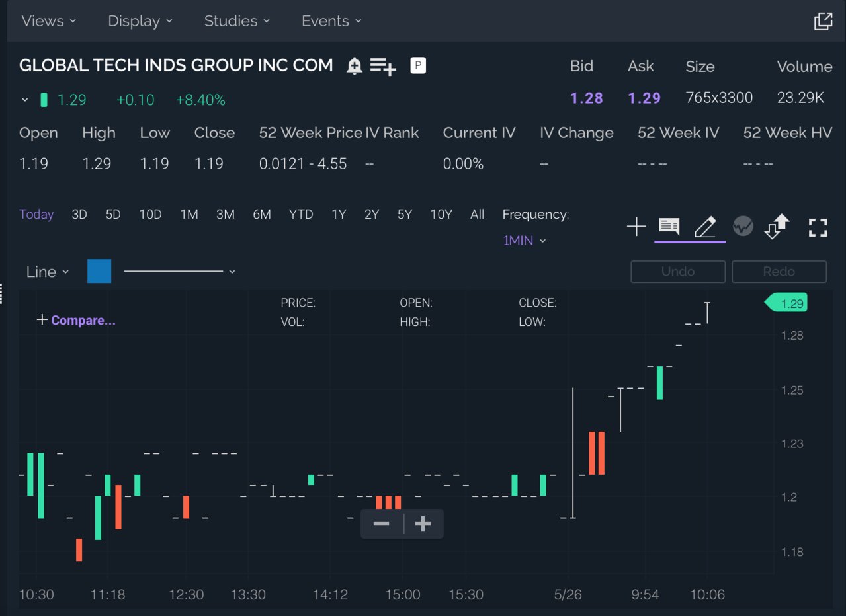Zoom in chart with plus button
The height and width of the screenshot is (616, 846).
(x=423, y=524)
